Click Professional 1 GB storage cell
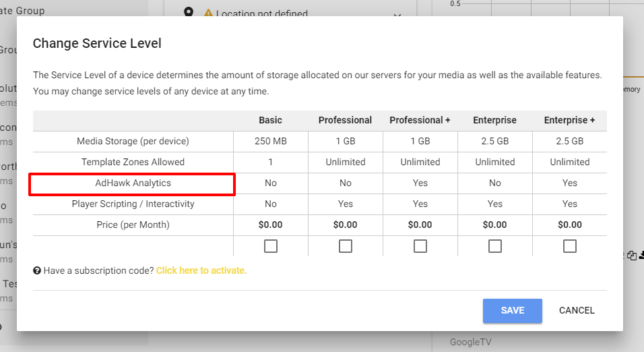The image size is (644, 352). click(346, 141)
